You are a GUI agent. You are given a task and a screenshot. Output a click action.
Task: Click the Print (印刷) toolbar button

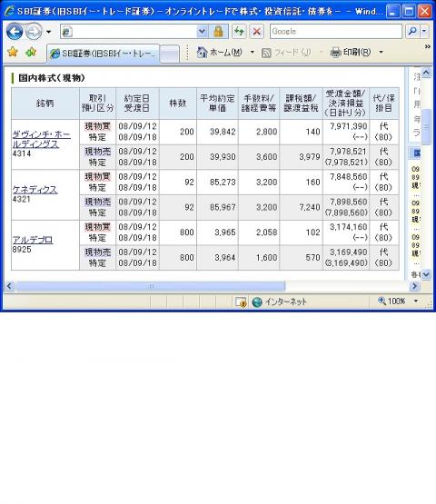pyautogui.click(x=351, y=52)
